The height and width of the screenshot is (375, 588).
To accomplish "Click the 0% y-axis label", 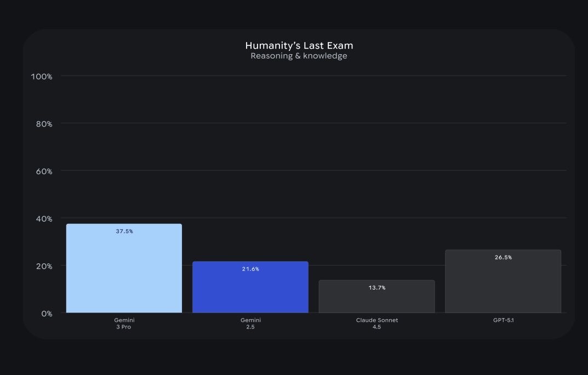I will tap(45, 314).
